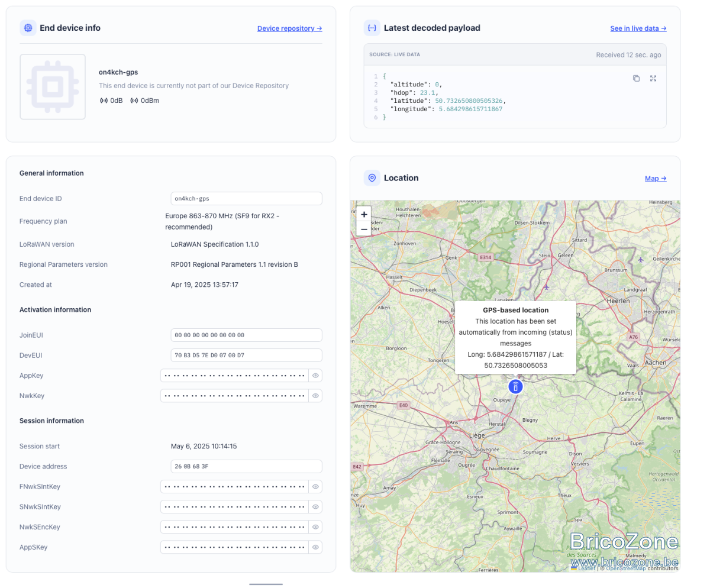
Task: Copy the decoded payload with copy icon
Action: [636, 78]
